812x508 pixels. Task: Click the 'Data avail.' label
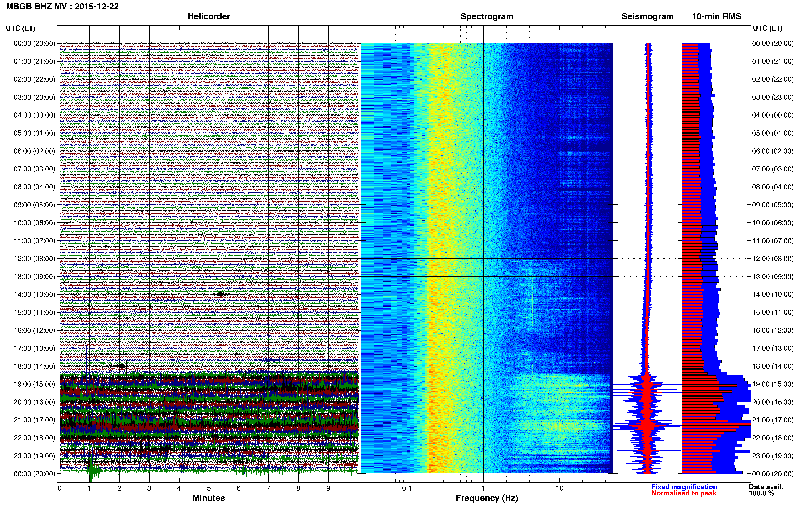[x=766, y=487]
